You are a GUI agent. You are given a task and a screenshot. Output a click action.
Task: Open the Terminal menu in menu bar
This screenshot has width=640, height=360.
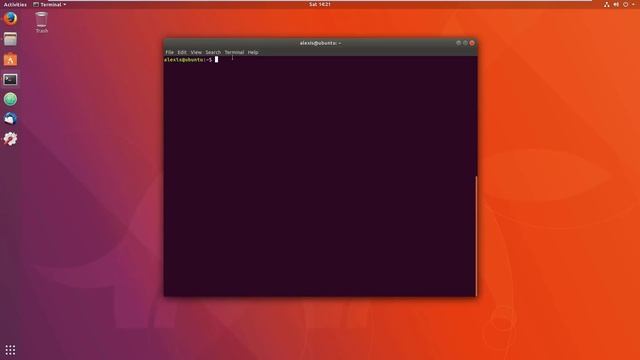234,52
